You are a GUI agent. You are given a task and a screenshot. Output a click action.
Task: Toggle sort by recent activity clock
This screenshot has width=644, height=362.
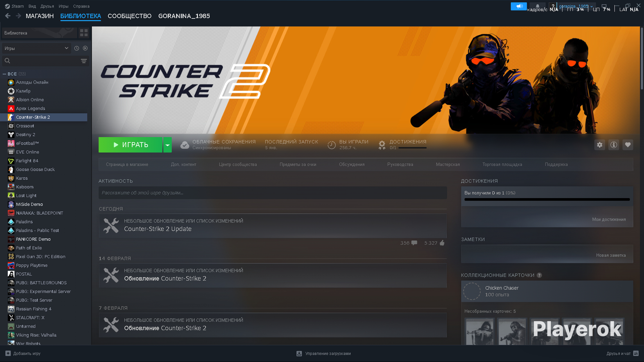pos(76,48)
